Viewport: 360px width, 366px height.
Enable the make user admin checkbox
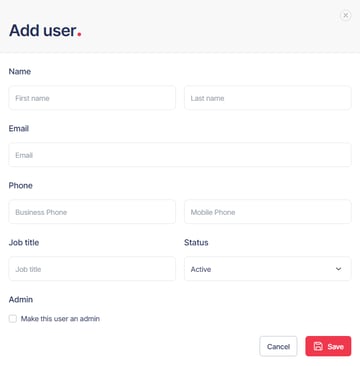(x=13, y=319)
